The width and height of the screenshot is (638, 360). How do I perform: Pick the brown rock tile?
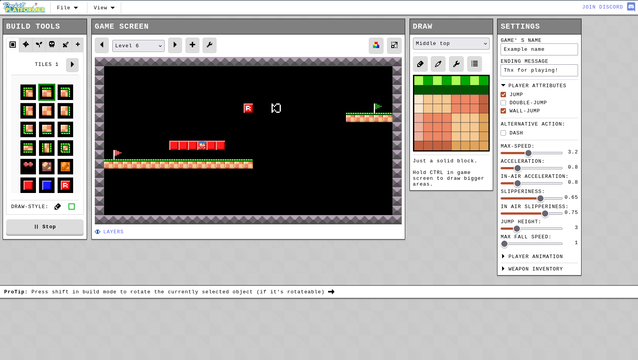pos(47,166)
